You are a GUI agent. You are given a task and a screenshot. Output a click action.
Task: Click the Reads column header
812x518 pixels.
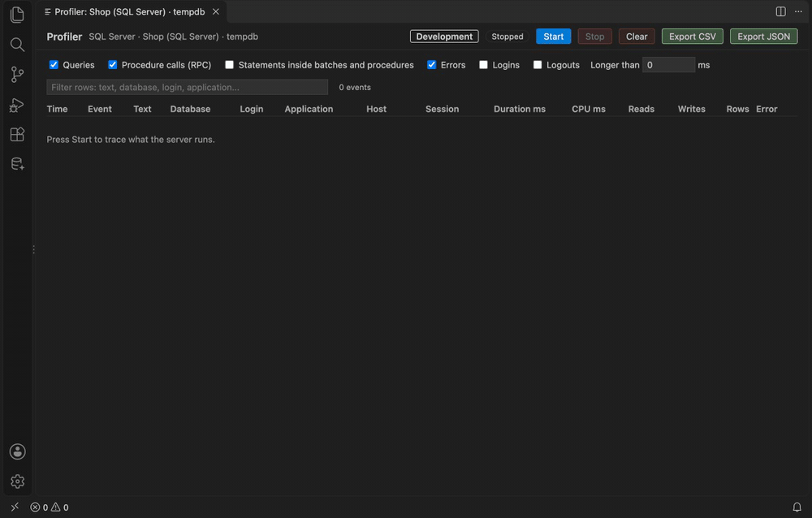click(x=641, y=109)
